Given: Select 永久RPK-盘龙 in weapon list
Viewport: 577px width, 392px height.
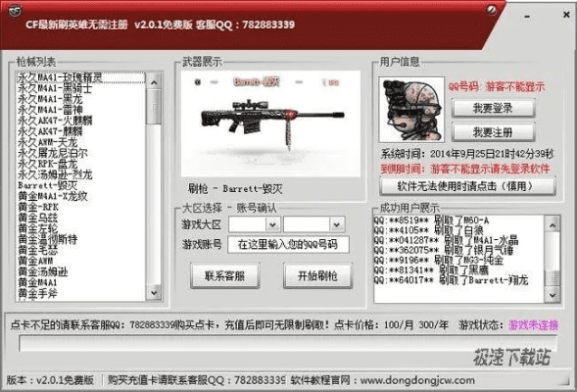Looking at the screenshot, I should click(47, 164).
